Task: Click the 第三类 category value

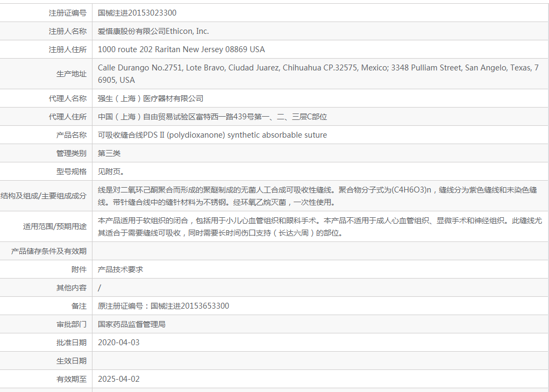Action: point(109,153)
